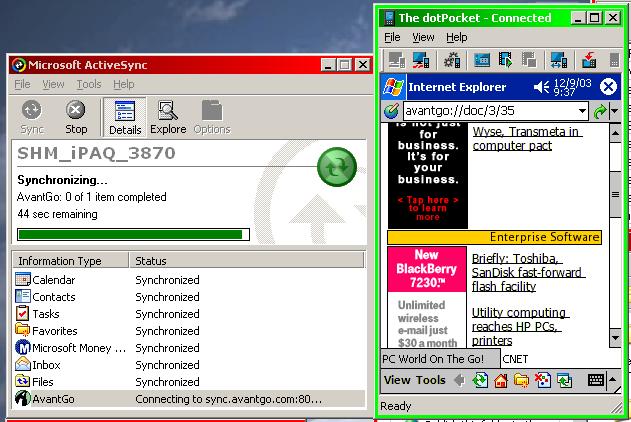Click 'AvantGo: 0 of 1 item completed' text
Screen dimensions: 631x422
point(92,197)
